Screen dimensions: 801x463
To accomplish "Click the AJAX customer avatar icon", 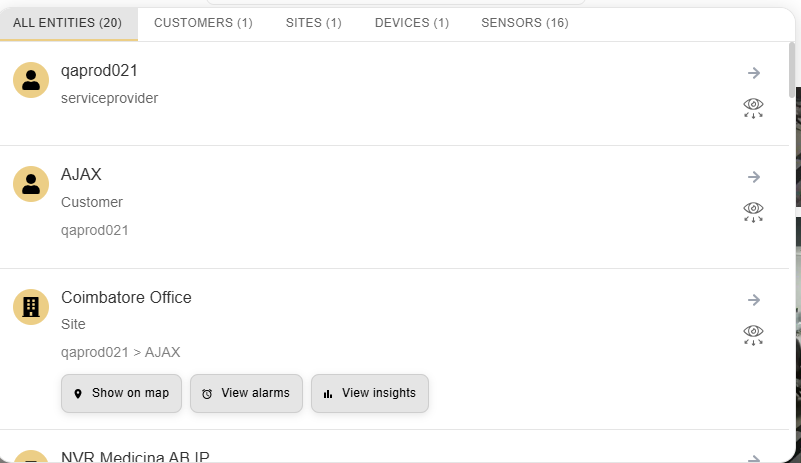I will pos(31,184).
